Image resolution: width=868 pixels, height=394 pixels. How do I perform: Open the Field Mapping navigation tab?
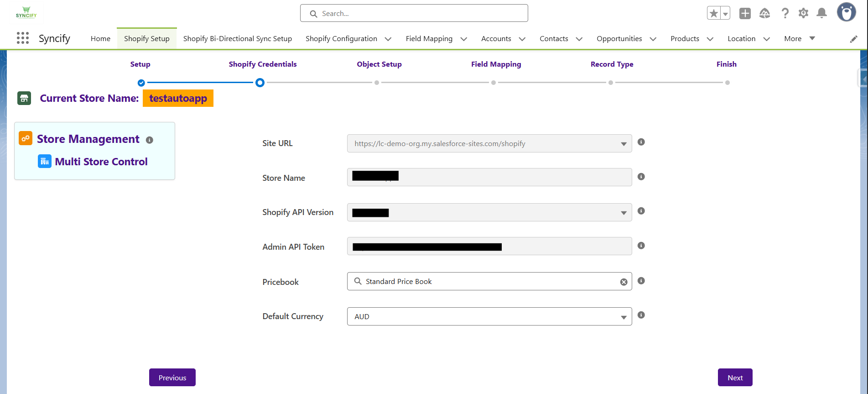[x=429, y=39]
